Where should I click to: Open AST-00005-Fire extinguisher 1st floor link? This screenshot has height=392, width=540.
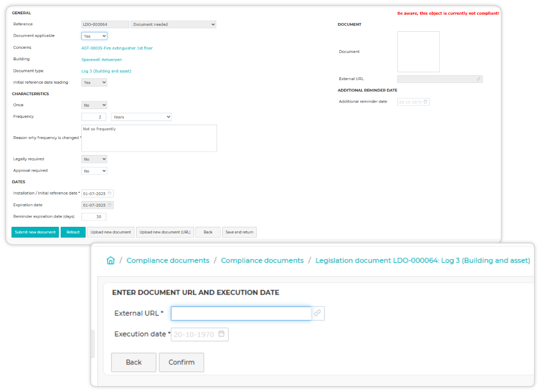[117, 48]
